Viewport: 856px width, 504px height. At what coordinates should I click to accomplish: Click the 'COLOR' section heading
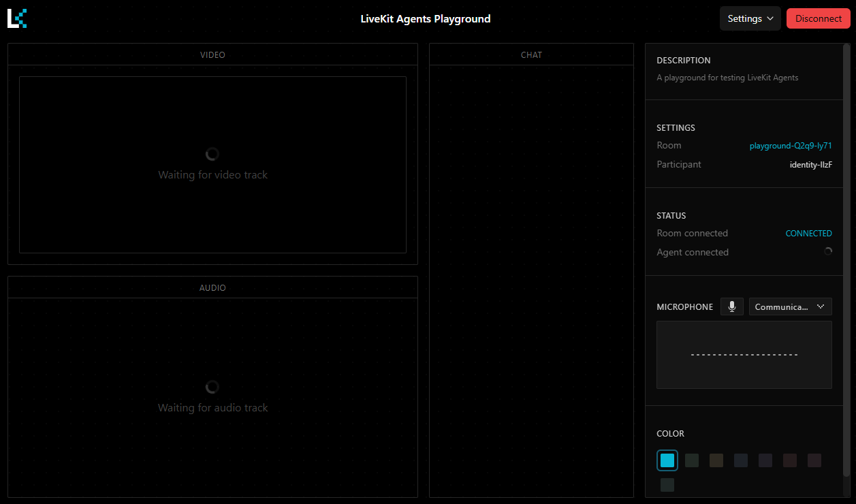pyautogui.click(x=671, y=434)
